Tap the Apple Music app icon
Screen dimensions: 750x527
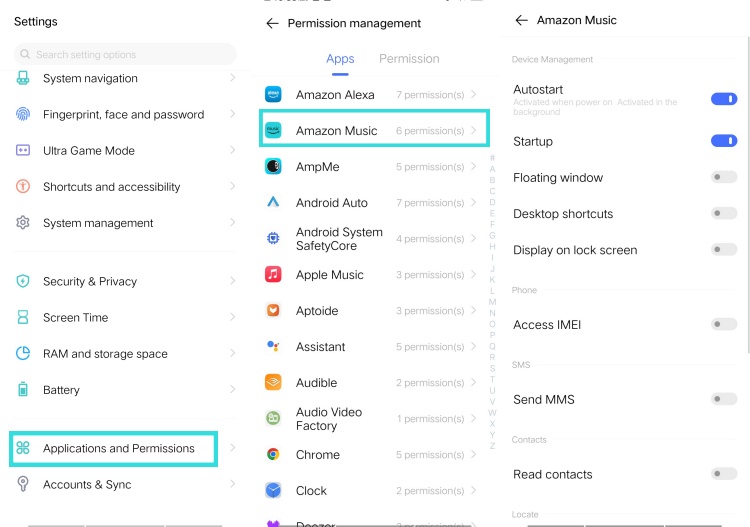273,274
